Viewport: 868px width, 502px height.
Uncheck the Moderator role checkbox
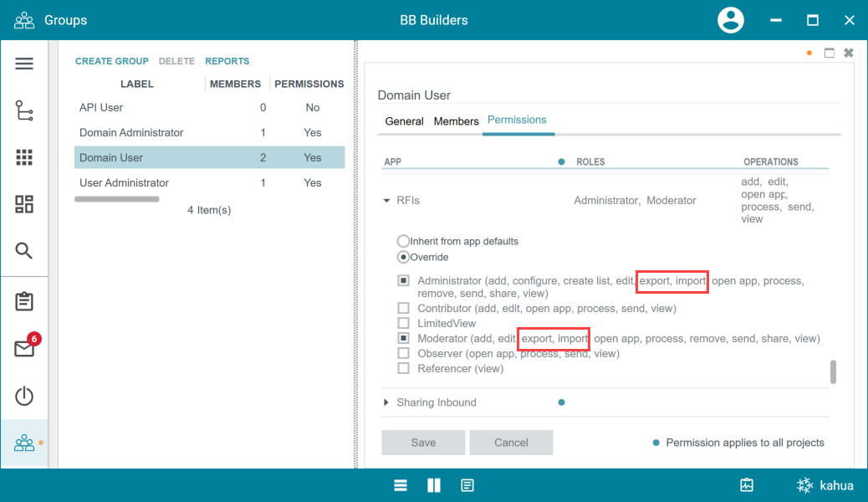(403, 338)
